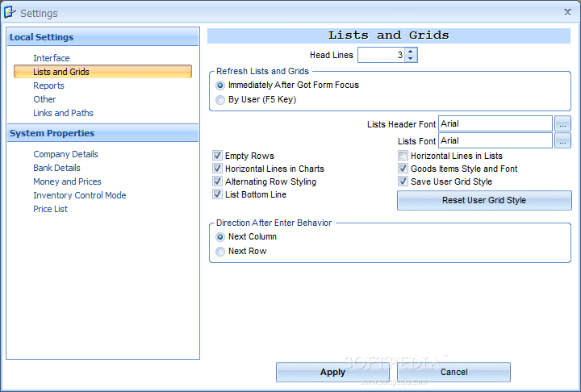Open the Interface settings page
Viewport: 581px width, 392px height.
(52, 58)
